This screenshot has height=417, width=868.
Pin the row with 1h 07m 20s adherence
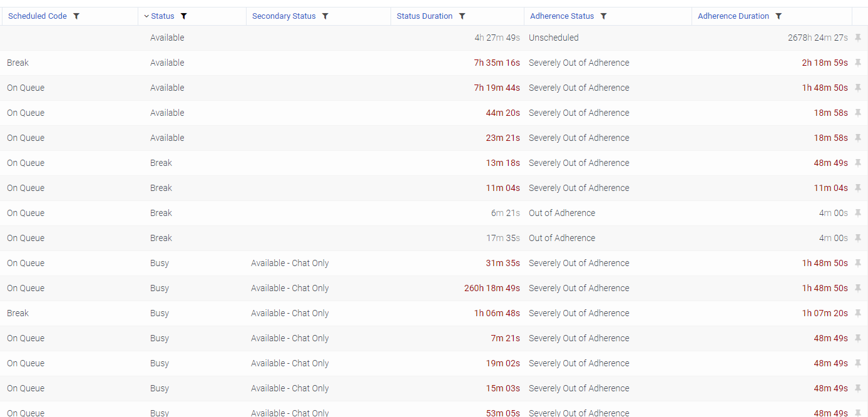click(858, 313)
